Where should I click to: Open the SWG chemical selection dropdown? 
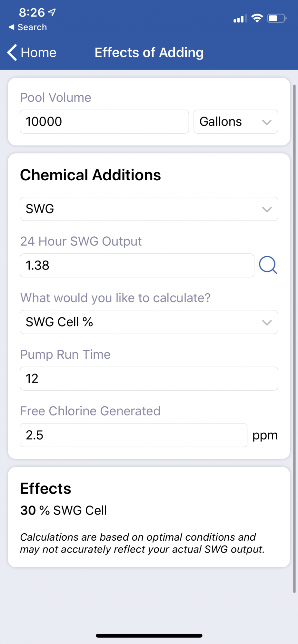point(149,209)
